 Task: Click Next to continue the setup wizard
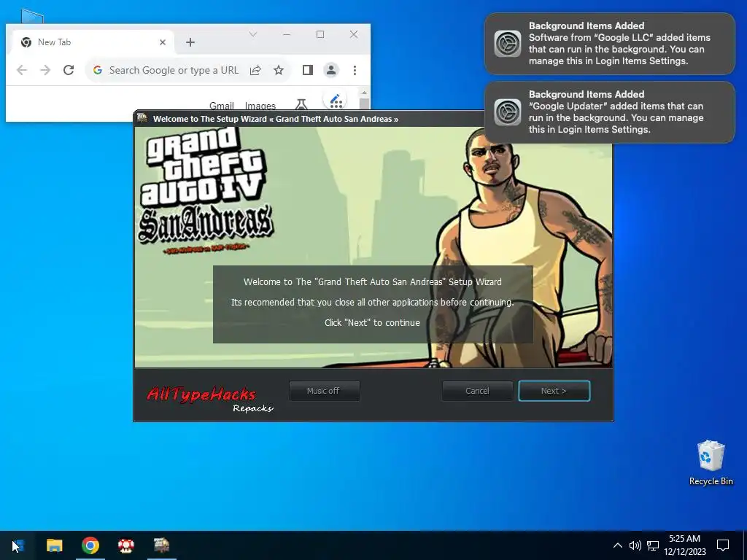point(554,391)
